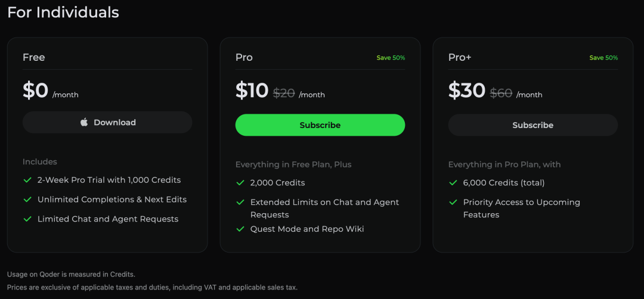Click checkmark beside Priority Access to Upcoming Features
644x299 pixels.
tap(453, 203)
